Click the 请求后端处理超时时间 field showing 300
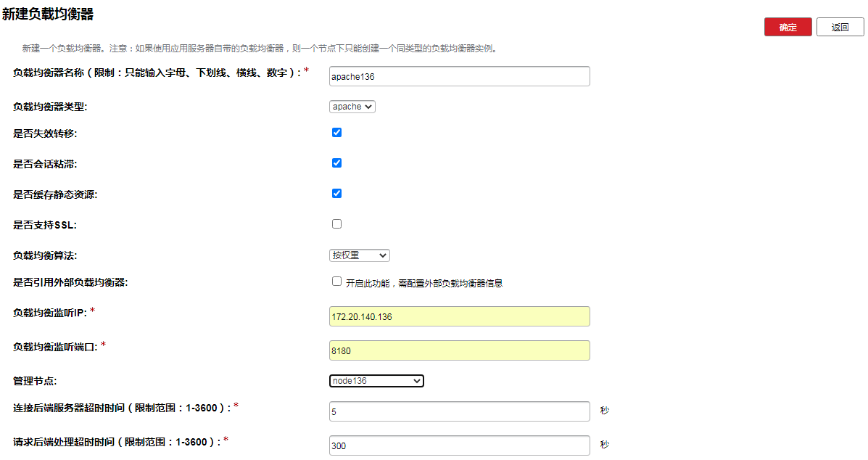 click(459, 445)
